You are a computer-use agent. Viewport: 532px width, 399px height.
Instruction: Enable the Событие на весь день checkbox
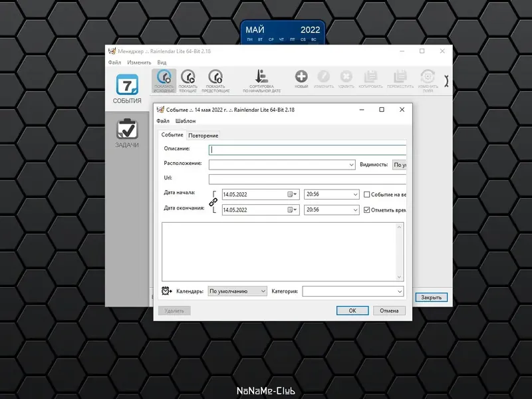coord(366,194)
